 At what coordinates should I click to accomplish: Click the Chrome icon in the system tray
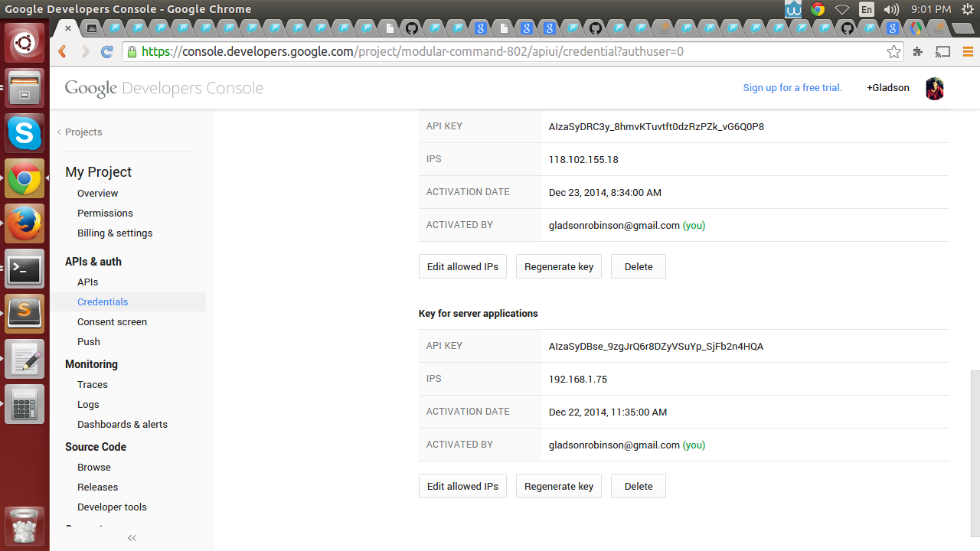point(818,9)
